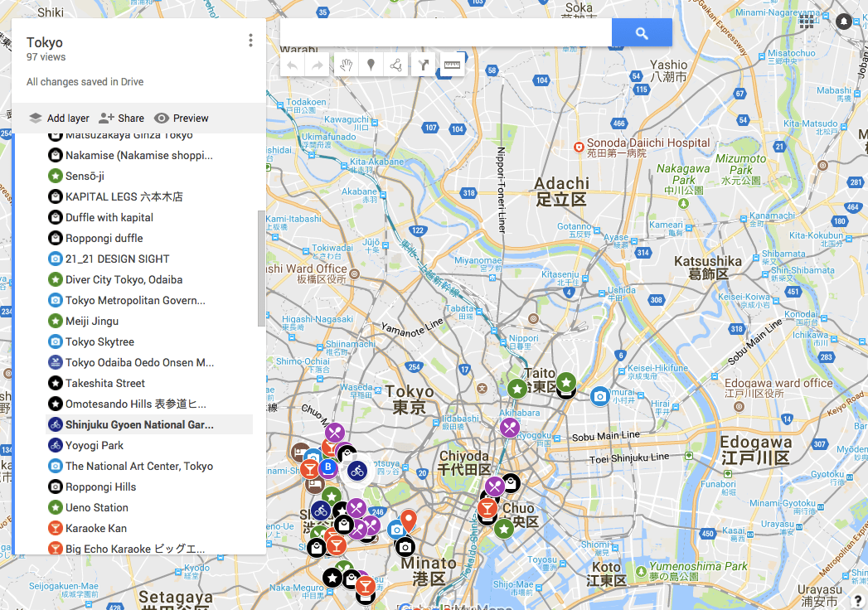Image resolution: width=868 pixels, height=610 pixels.
Task: Click green star icon beside Sensō-ji
Action: click(55, 176)
